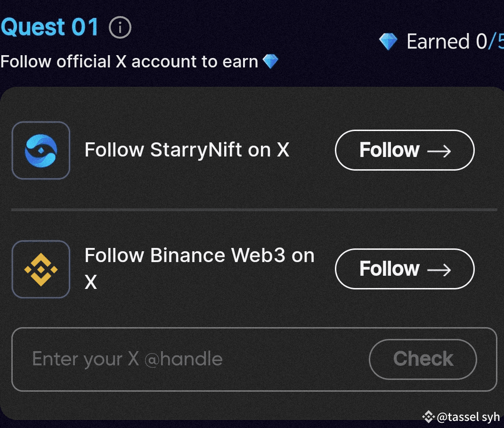This screenshot has width=504, height=428.
Task: Select the Quest 01 heading
Action: point(50,27)
